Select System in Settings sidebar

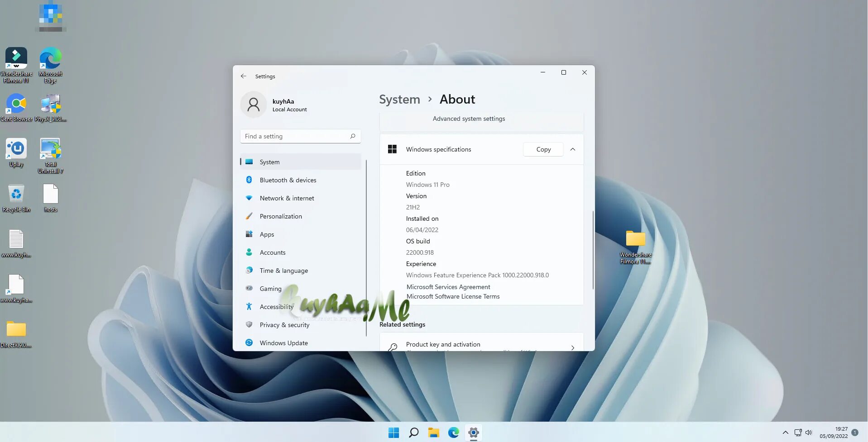pos(301,162)
